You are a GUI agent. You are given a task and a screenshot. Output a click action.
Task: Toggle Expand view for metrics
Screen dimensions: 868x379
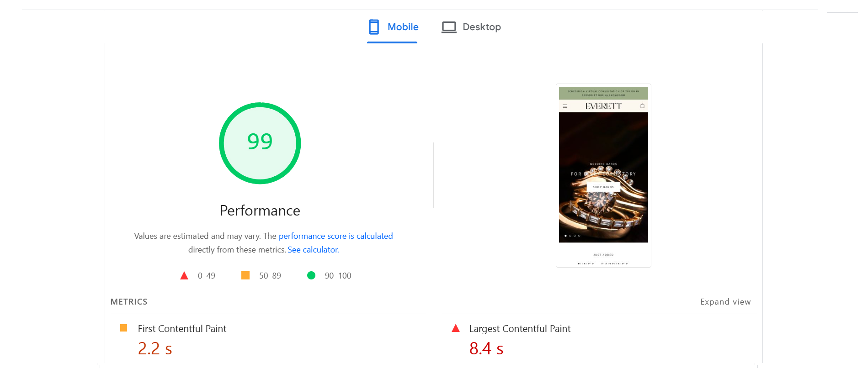[725, 302]
